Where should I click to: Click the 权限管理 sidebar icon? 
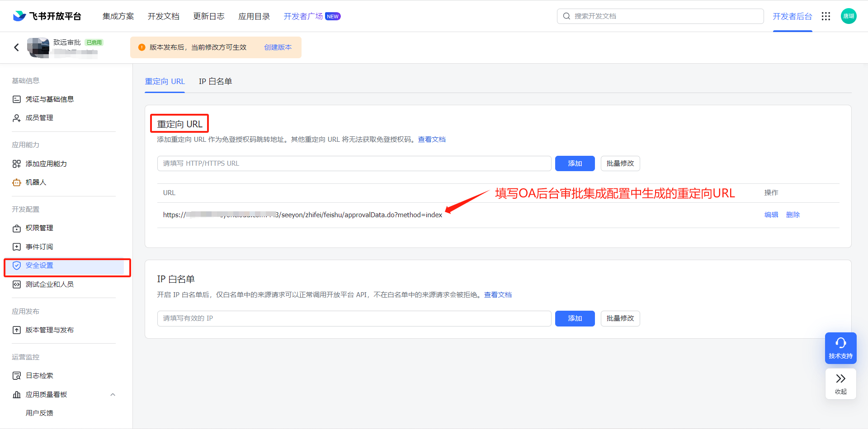coord(16,228)
